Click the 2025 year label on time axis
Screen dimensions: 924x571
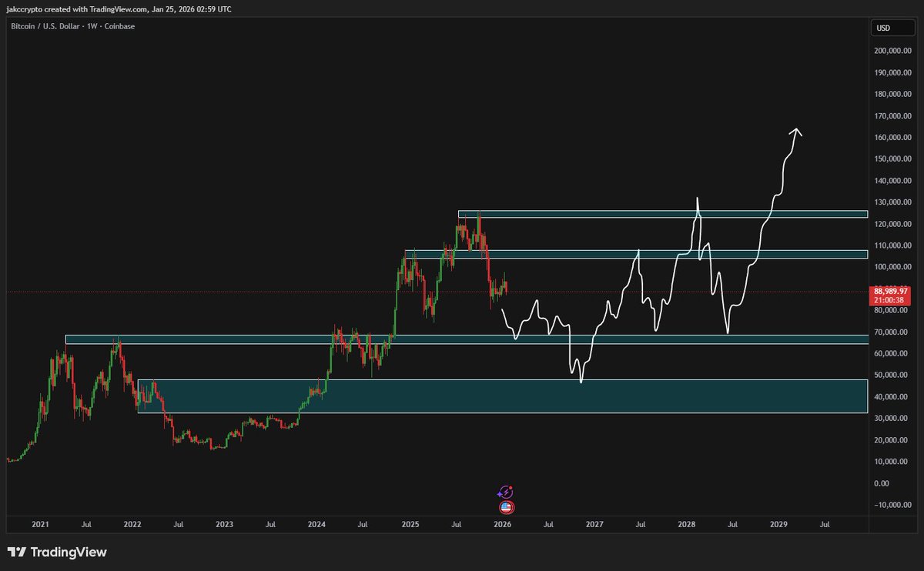pyautogui.click(x=410, y=524)
